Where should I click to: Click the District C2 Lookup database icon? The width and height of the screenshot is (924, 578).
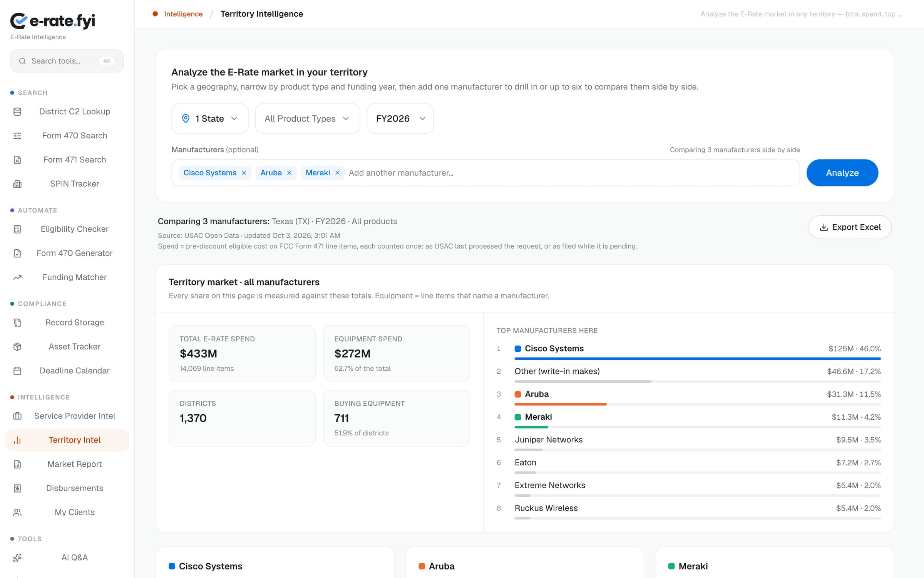pos(17,112)
